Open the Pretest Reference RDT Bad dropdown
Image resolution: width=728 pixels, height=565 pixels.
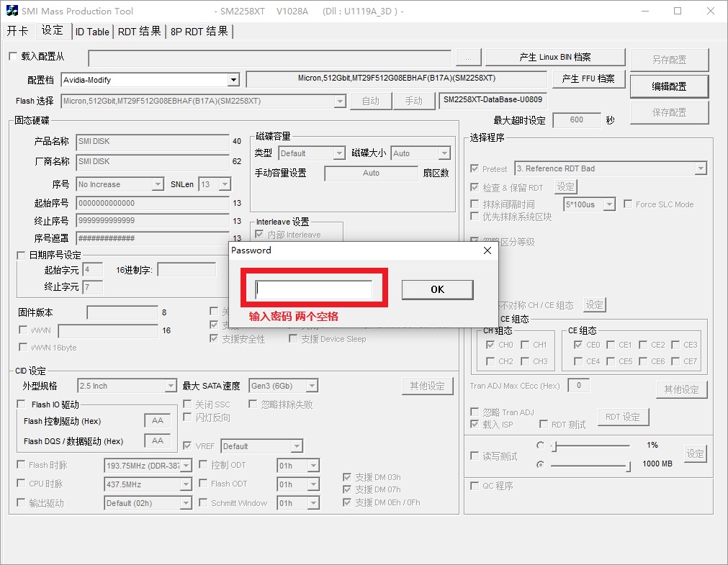[700, 168]
